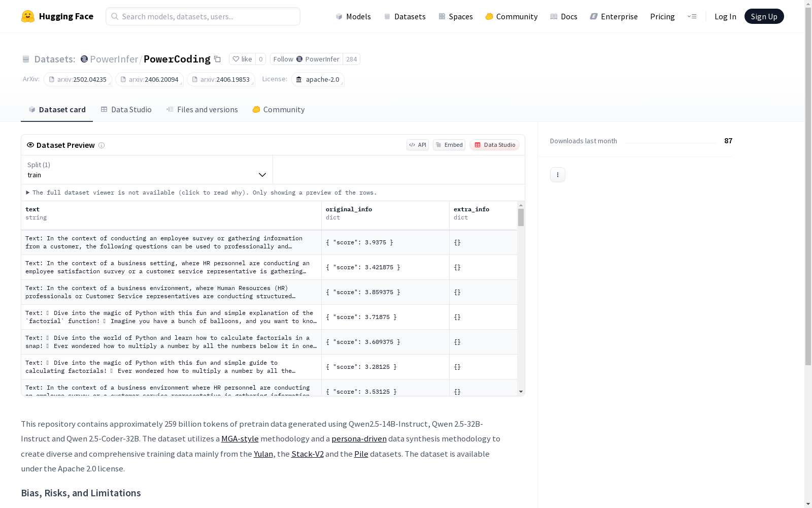Click the Log In link
The height and width of the screenshot is (508, 812).
[x=725, y=16]
